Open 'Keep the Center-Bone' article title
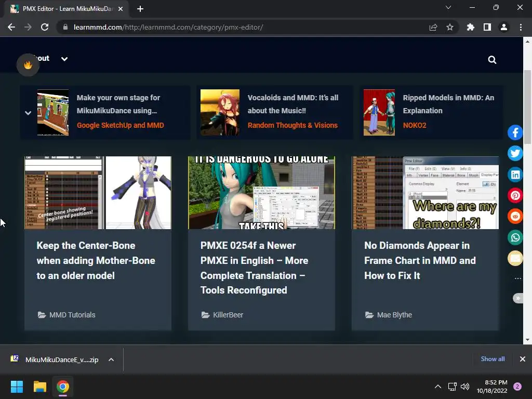This screenshot has width=532, height=399. (x=96, y=261)
